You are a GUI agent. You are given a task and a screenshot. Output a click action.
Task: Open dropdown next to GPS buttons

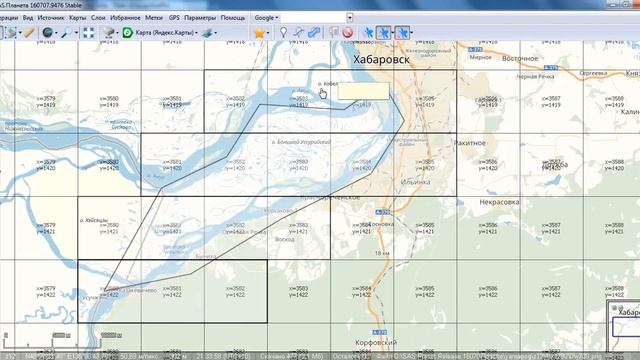(x=411, y=33)
